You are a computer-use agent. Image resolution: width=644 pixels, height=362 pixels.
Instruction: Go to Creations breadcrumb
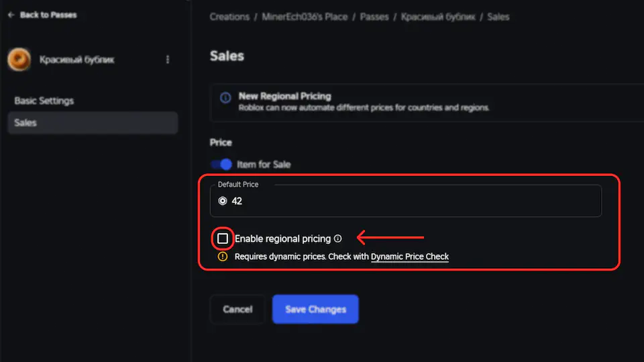pos(229,17)
